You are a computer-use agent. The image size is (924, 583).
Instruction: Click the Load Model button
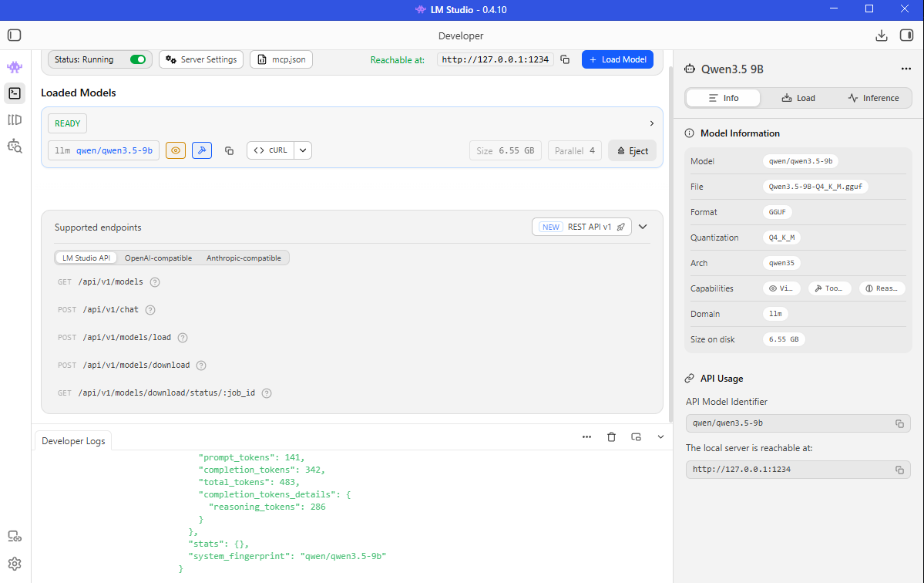click(617, 59)
